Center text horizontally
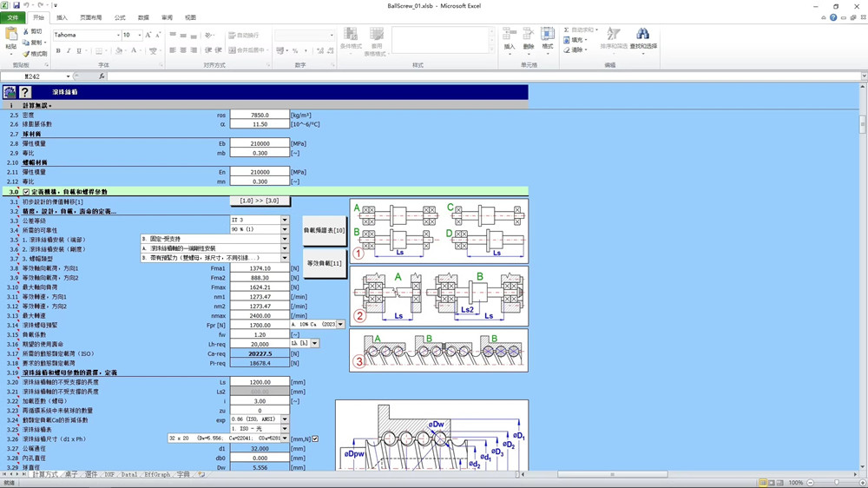The image size is (868, 488). coord(183,50)
